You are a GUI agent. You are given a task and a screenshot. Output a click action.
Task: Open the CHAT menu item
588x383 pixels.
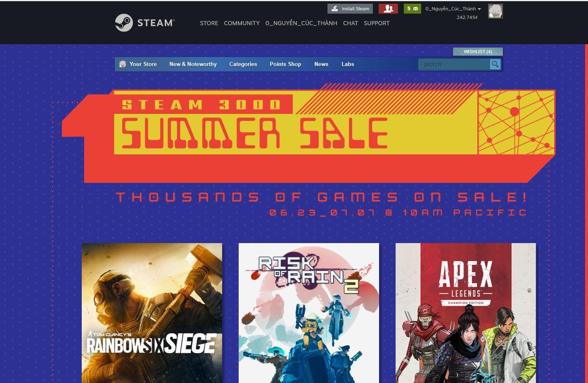pyautogui.click(x=351, y=23)
